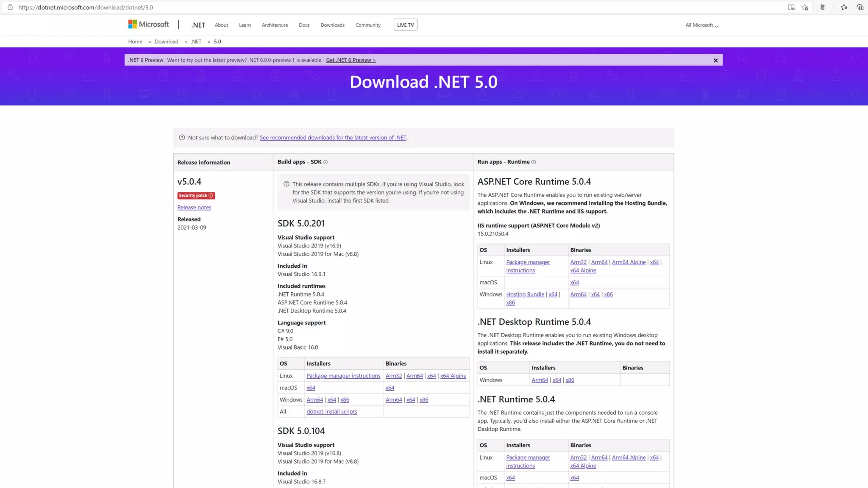Open ASP.NET Core Runtime Linux Package manager instructions
The height and width of the screenshot is (488, 868).
528,266
